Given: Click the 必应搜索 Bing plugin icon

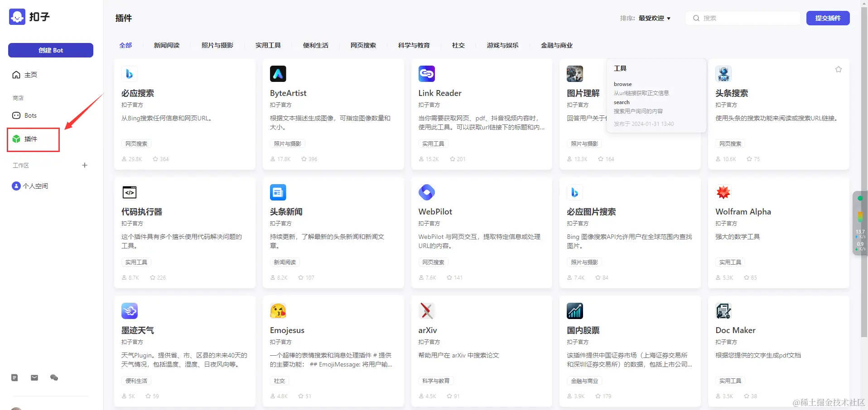Looking at the screenshot, I should 130,74.
